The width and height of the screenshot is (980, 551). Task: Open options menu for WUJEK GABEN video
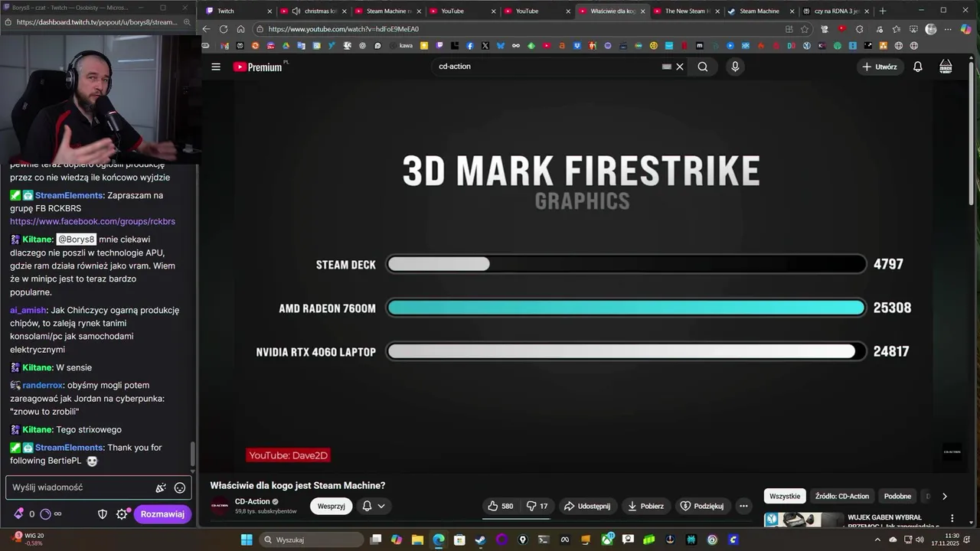952,518
